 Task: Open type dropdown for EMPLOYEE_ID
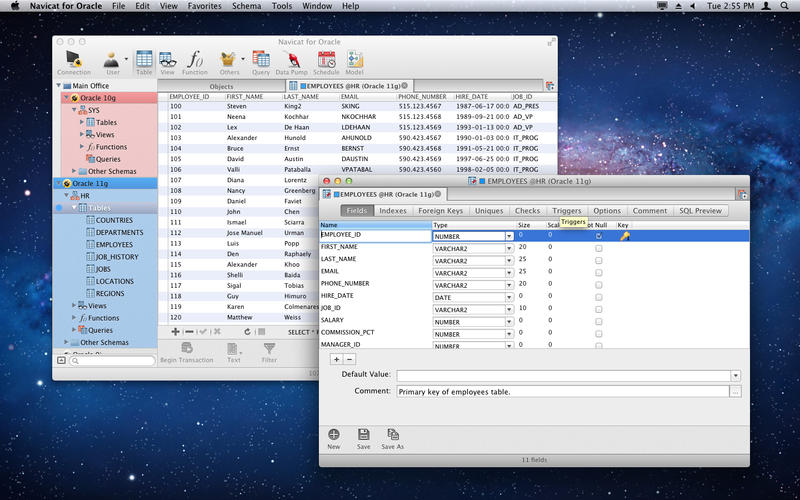tap(509, 236)
